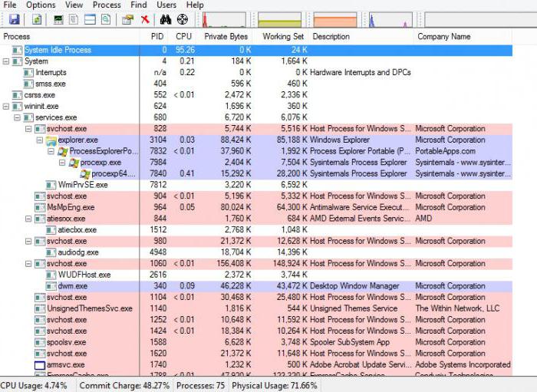Collapse the System process tree node
Screen dimensions: 537x392
click(6, 61)
